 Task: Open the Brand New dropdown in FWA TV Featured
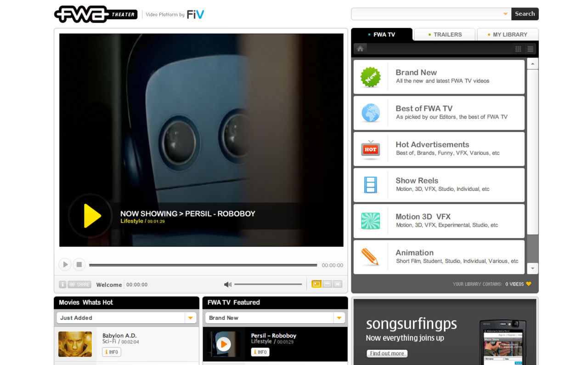(275, 318)
